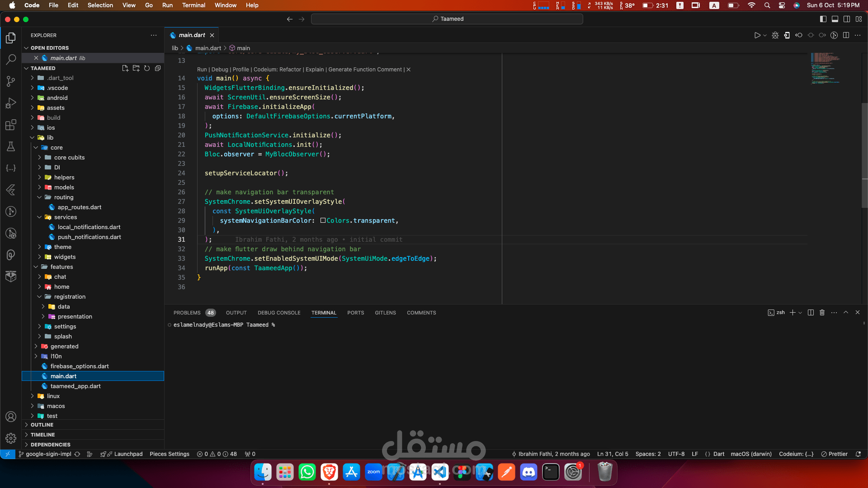
Task: Click New File icon in explorer header
Action: (x=125, y=68)
